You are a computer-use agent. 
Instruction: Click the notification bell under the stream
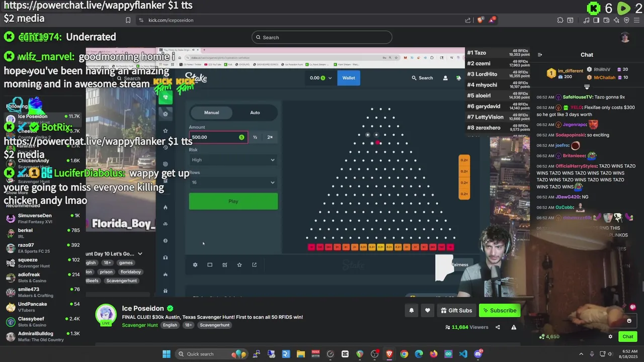tap(411, 311)
